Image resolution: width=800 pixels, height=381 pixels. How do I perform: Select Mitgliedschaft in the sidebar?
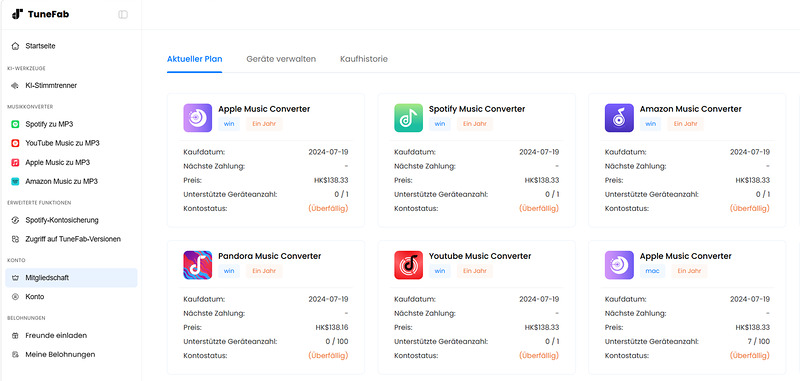point(71,278)
